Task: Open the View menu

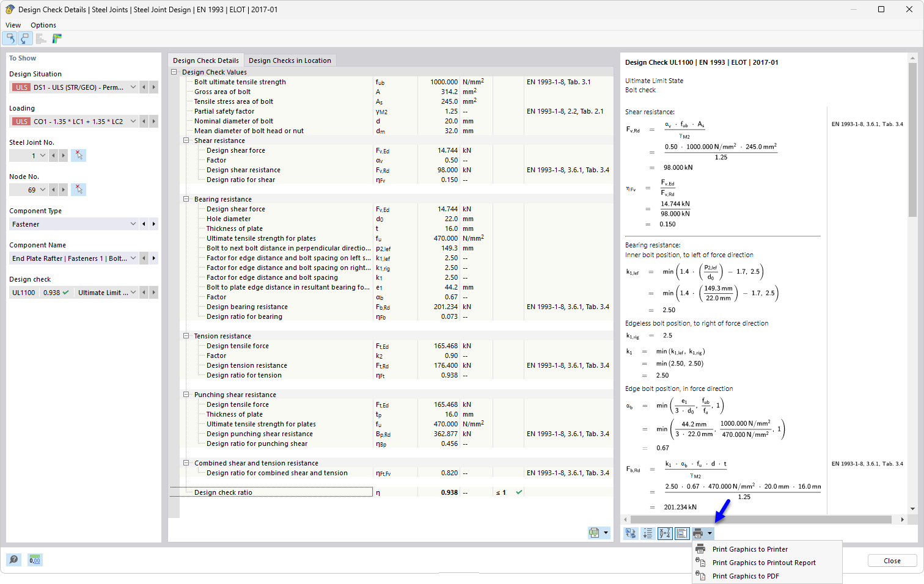Action: pos(13,25)
